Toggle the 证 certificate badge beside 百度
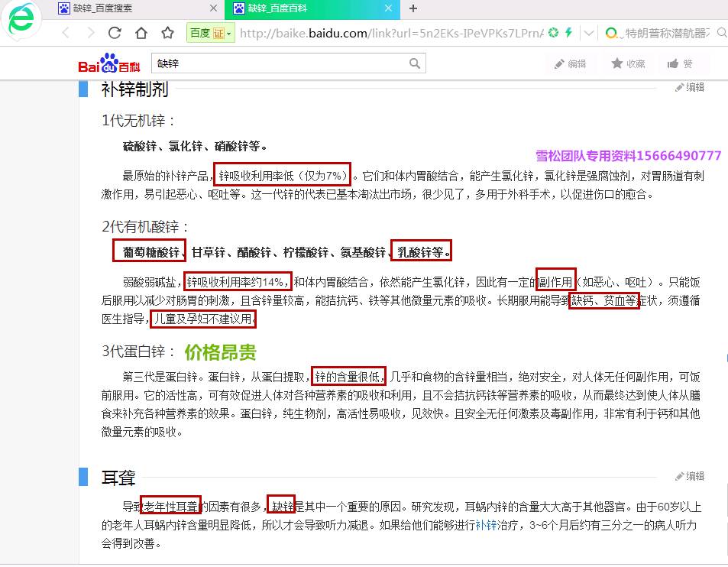Image resolution: width=728 pixels, height=567 pixels. point(218,34)
